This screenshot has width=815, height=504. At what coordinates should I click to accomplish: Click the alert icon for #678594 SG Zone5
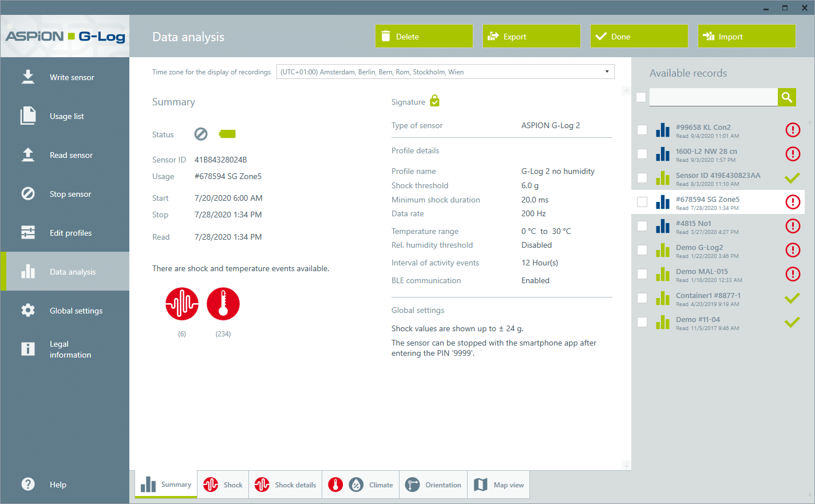[793, 202]
